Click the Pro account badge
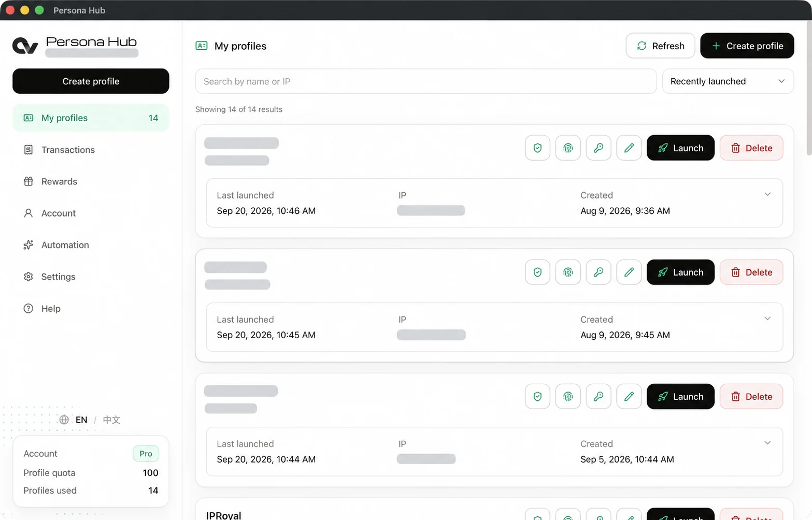Screen dimensions: 812x520 click(x=146, y=453)
